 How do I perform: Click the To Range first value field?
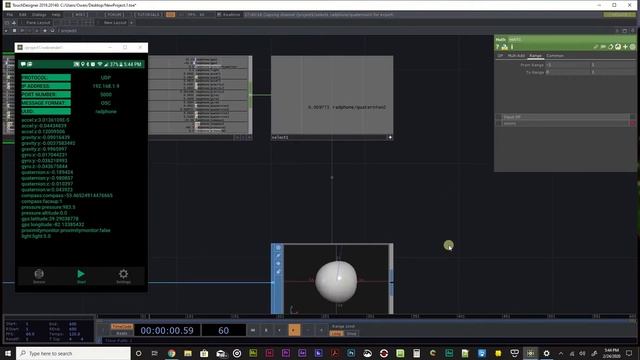tap(567, 72)
